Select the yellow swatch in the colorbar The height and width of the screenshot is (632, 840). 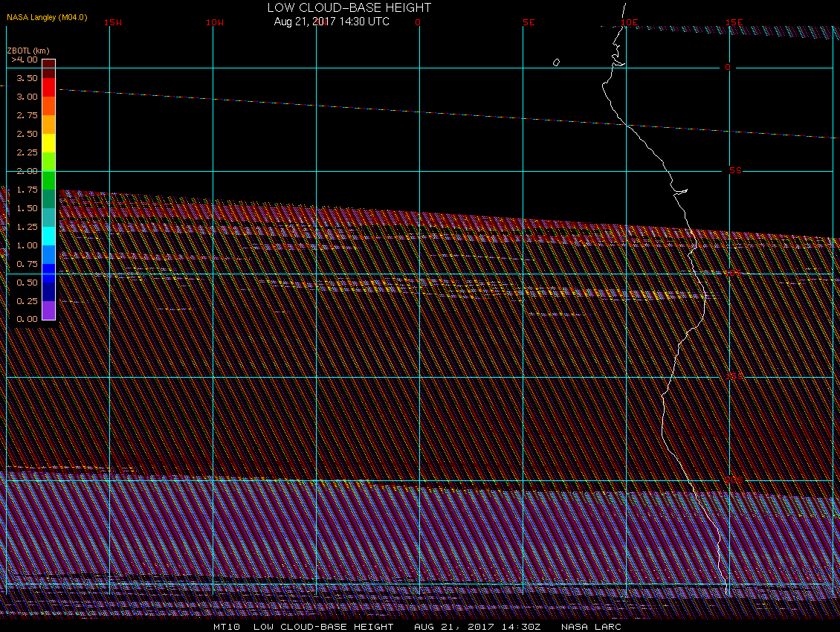click(48, 143)
